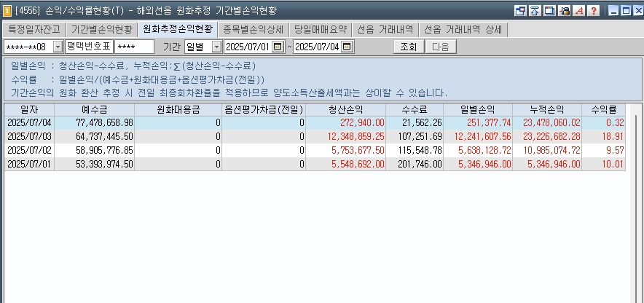Click liquidation profit 272,940.00
Image resolution: width=644 pixels, height=303 pixels.
click(x=362, y=123)
